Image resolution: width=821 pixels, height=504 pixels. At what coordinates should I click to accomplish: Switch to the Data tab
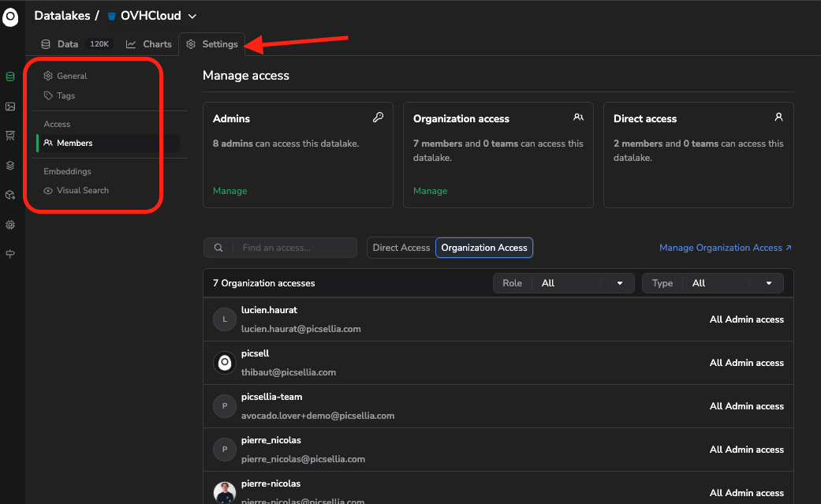click(x=75, y=44)
